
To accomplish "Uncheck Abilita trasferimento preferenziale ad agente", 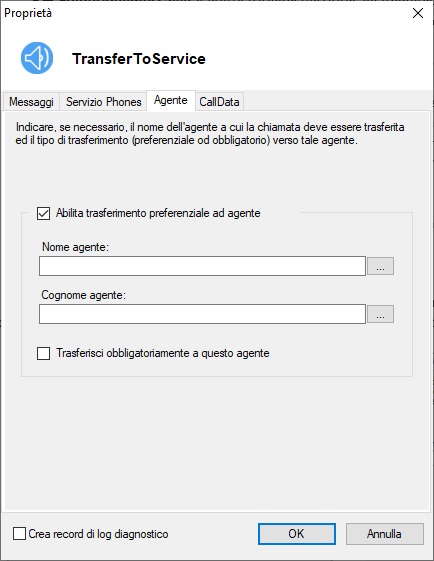I will pos(44,214).
